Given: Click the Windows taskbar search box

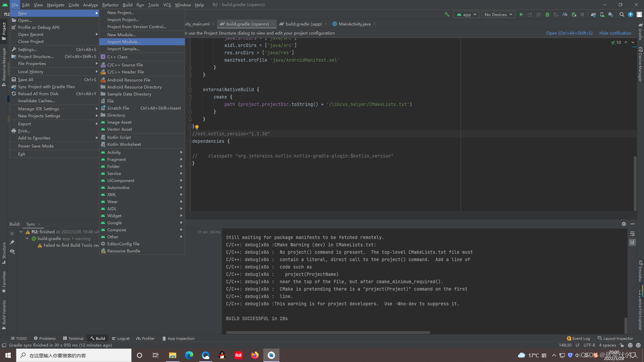Looking at the screenshot, I should point(74,355).
